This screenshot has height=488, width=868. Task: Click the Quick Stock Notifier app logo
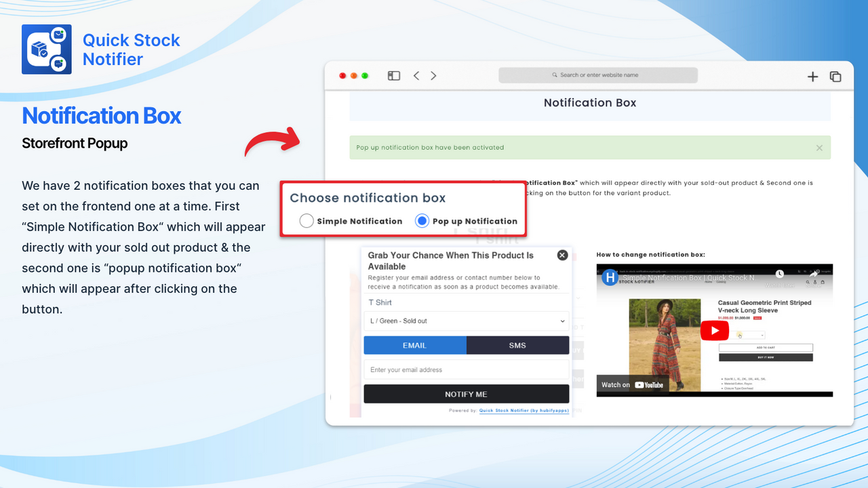pos(46,49)
